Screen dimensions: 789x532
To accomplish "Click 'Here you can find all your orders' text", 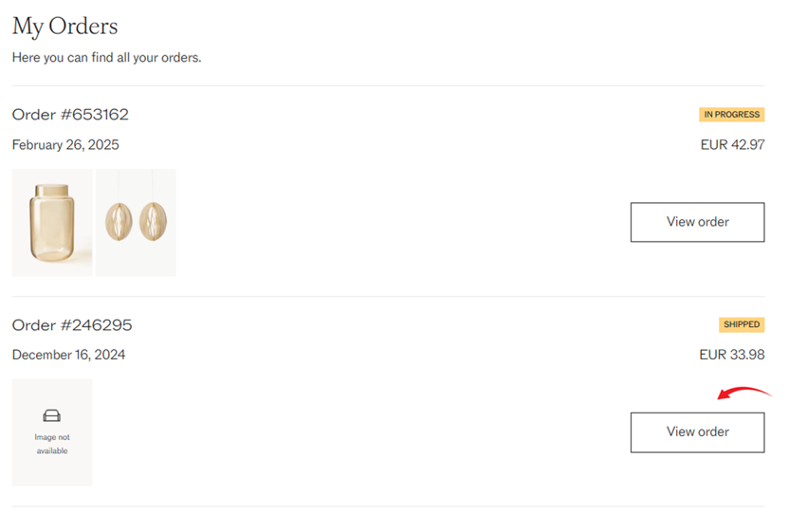I will [x=106, y=58].
